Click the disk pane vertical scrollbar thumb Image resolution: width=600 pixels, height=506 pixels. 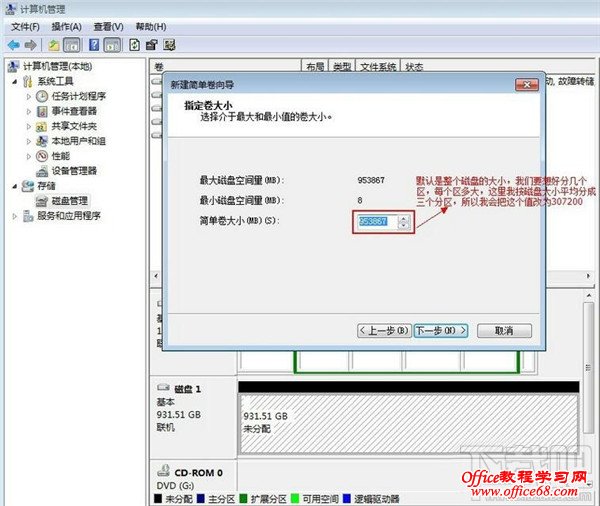pyautogui.click(x=589, y=367)
